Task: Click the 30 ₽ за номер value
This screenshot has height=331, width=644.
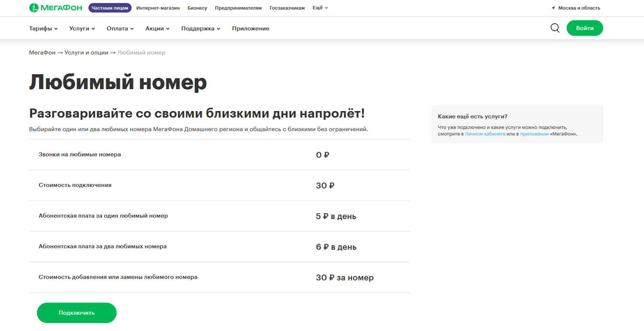Action: coord(345,278)
